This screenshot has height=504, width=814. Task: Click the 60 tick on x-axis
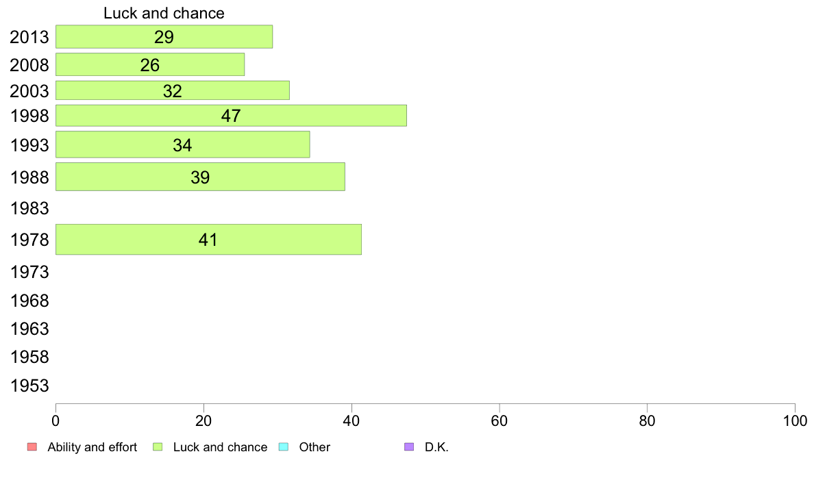(x=500, y=420)
